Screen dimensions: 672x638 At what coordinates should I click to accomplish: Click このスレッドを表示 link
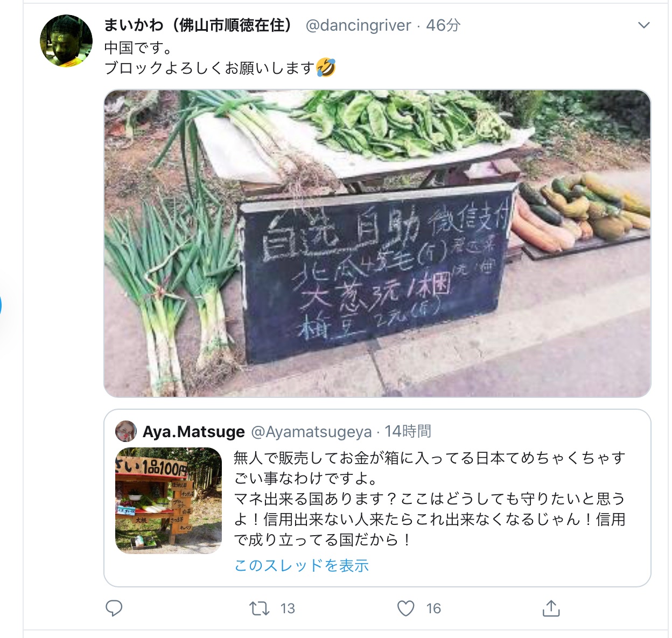click(302, 565)
